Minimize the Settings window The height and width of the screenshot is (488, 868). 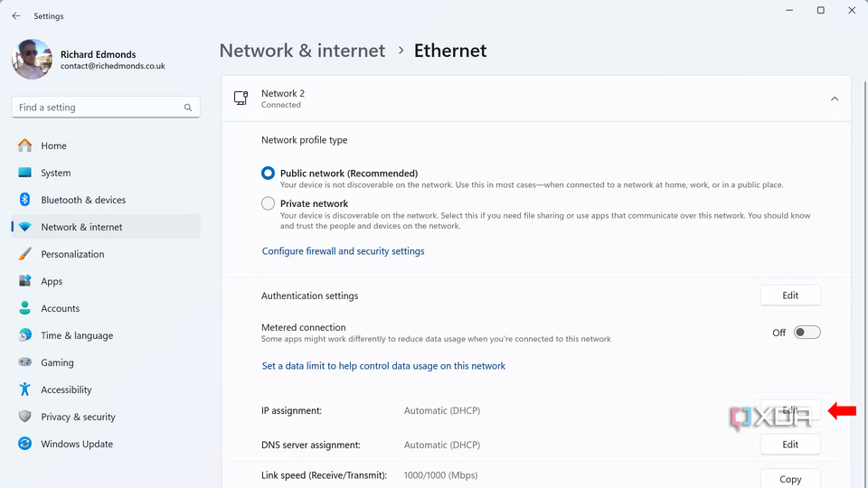[789, 11]
